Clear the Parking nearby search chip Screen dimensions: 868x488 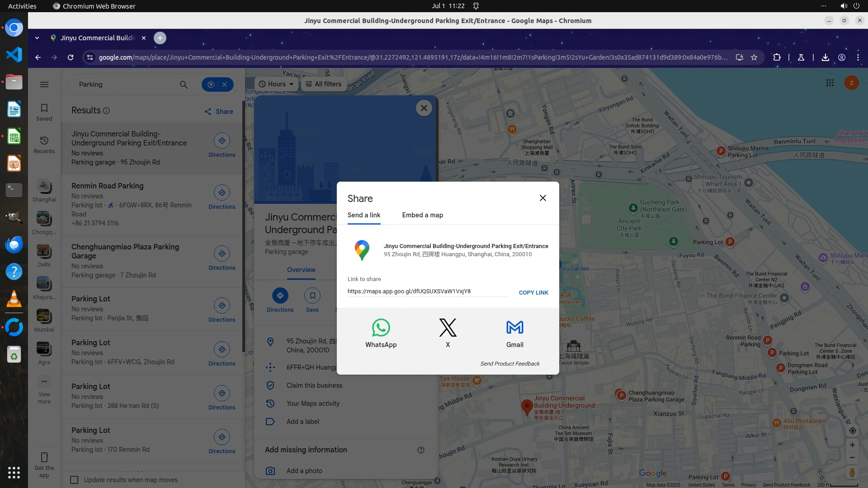click(x=224, y=84)
